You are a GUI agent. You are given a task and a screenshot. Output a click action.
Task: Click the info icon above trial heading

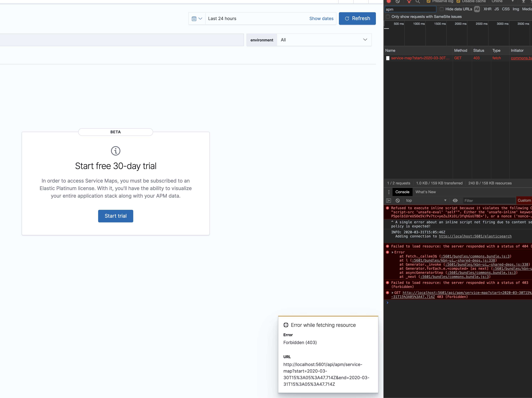tap(116, 151)
